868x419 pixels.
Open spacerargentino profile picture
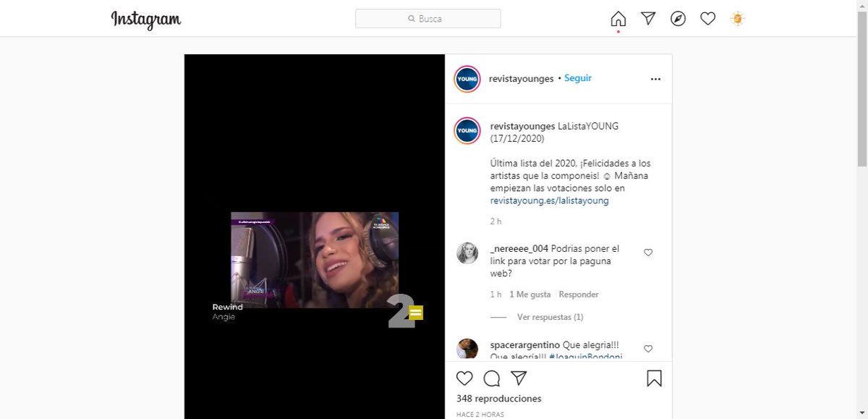tap(467, 349)
